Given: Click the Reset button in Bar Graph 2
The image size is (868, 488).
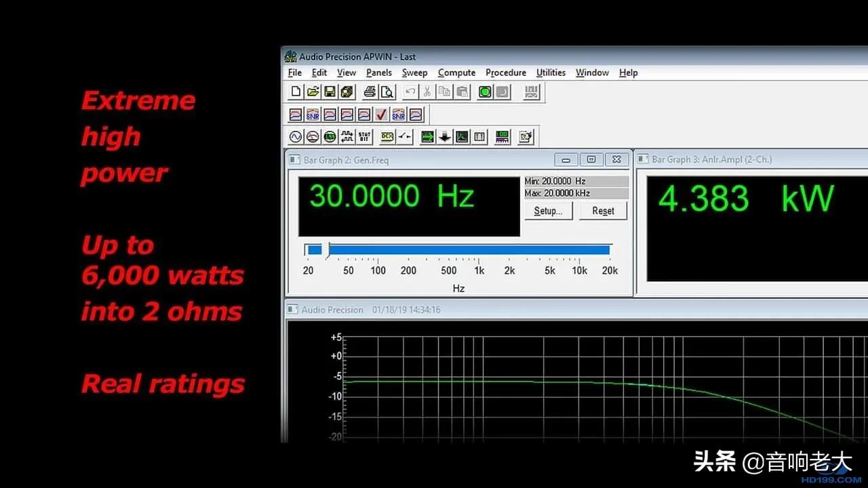Looking at the screenshot, I should click(603, 211).
